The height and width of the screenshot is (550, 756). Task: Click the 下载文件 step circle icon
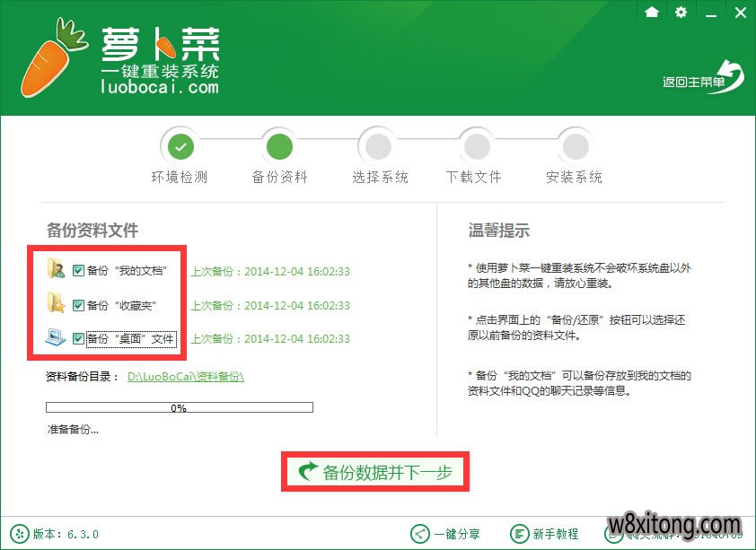pos(476,144)
